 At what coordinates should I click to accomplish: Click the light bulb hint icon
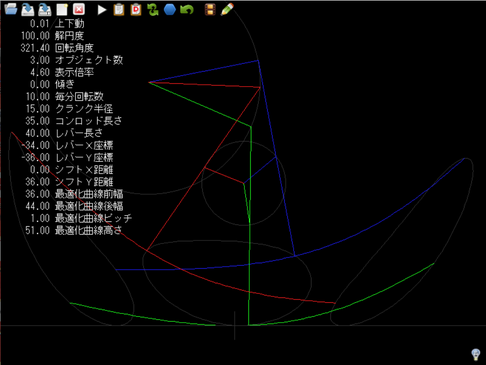pyautogui.click(x=476, y=354)
